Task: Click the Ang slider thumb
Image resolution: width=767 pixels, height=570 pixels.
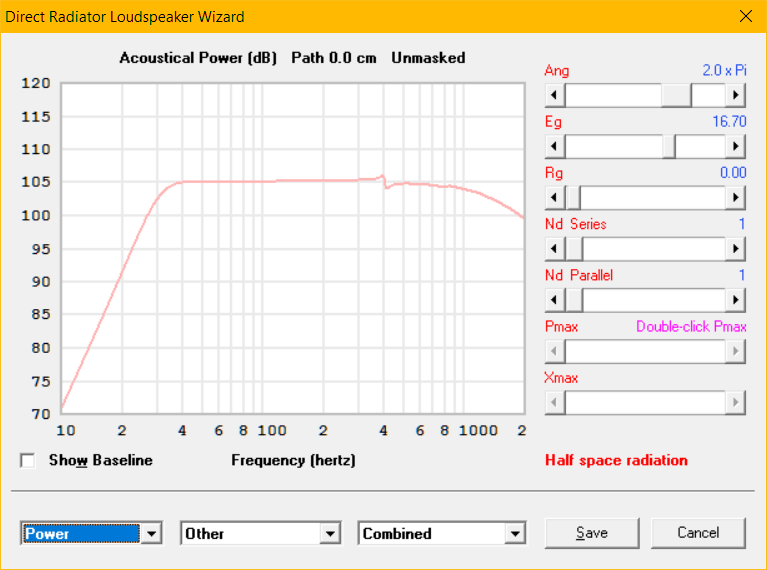Action: coord(676,95)
